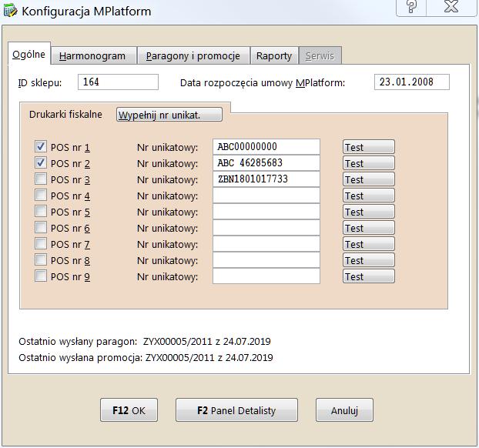479x448 pixels.
Task: Focus the Nr unikatowy field for POS 5
Action: [x=266, y=212]
